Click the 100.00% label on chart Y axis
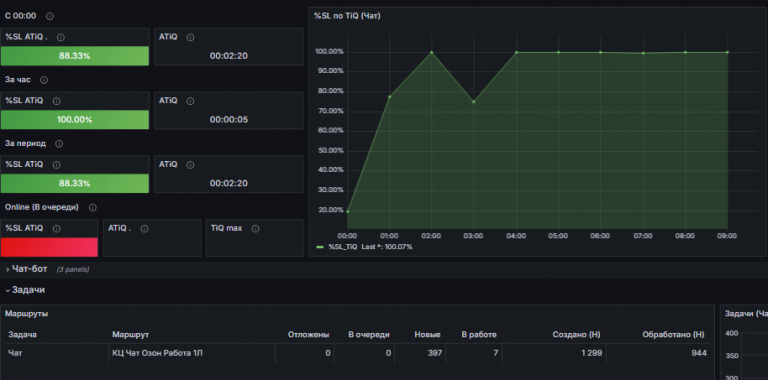Image resolution: width=768 pixels, height=380 pixels. [x=330, y=52]
